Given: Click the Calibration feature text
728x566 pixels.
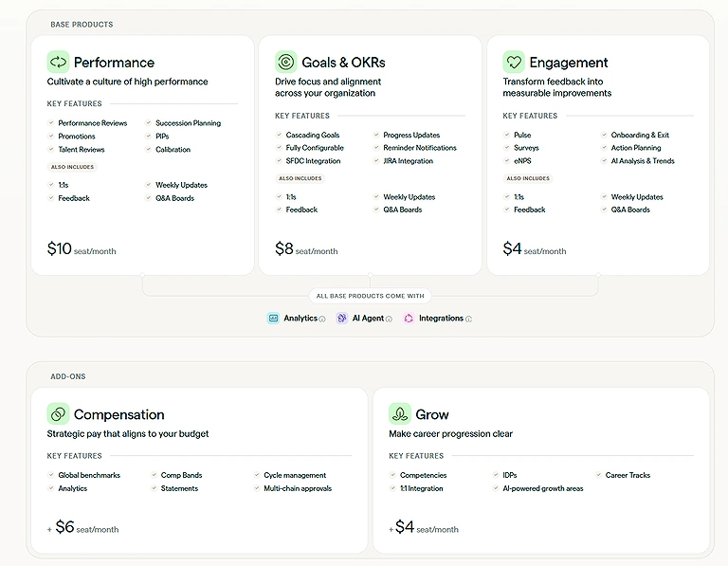Looking at the screenshot, I should pos(173,149).
